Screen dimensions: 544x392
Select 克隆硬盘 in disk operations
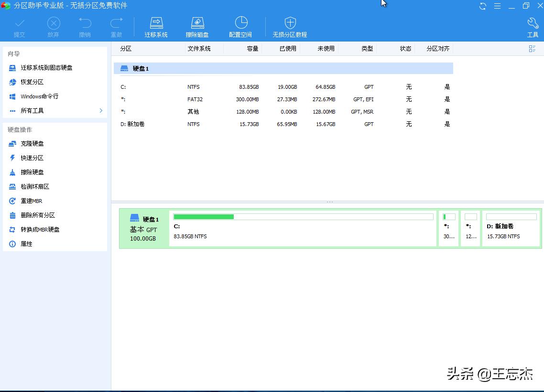[32, 144]
